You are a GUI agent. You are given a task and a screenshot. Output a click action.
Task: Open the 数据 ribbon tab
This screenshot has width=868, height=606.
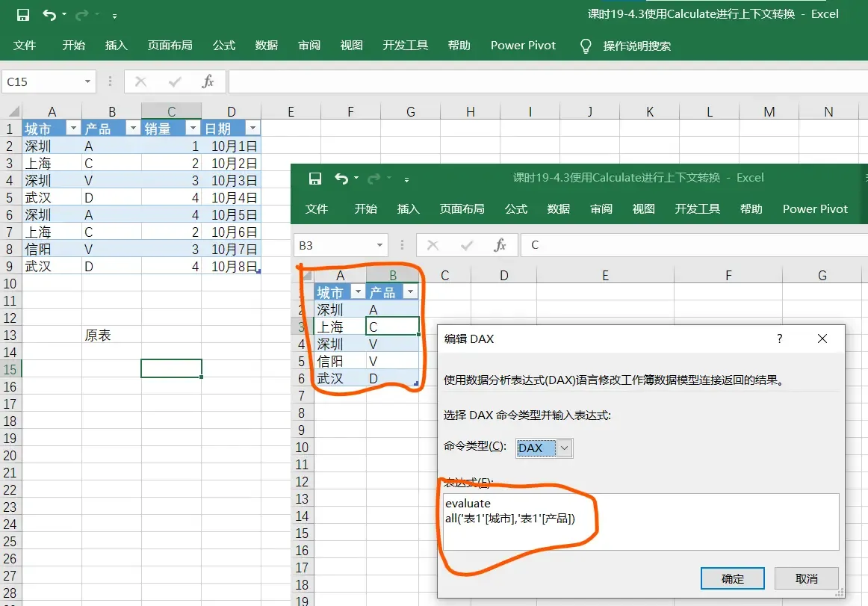266,46
